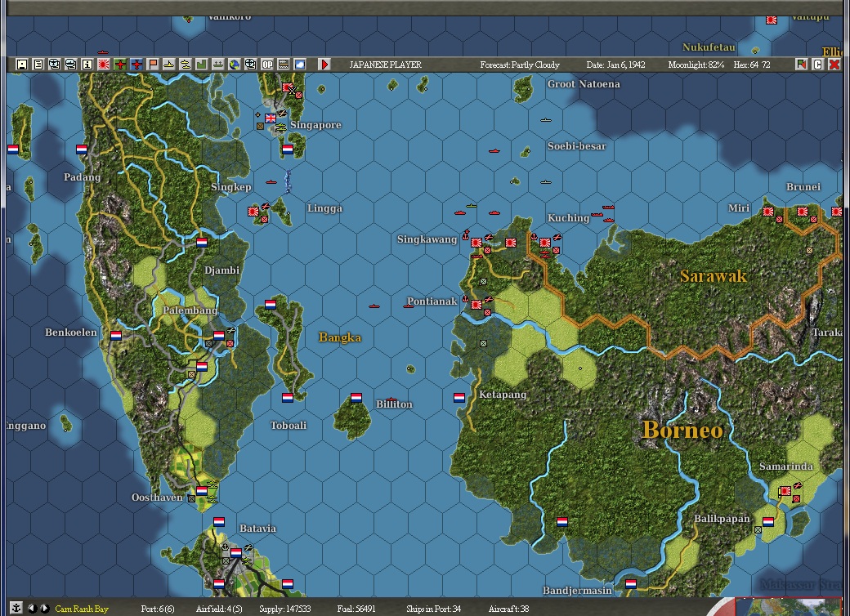Viewport: 850px width, 616px height.
Task: Click the Borneo map label
Action: (x=682, y=431)
